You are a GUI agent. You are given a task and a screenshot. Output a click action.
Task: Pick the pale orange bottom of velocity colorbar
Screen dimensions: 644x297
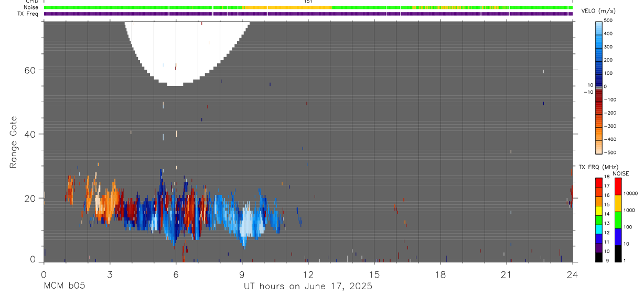(599, 147)
